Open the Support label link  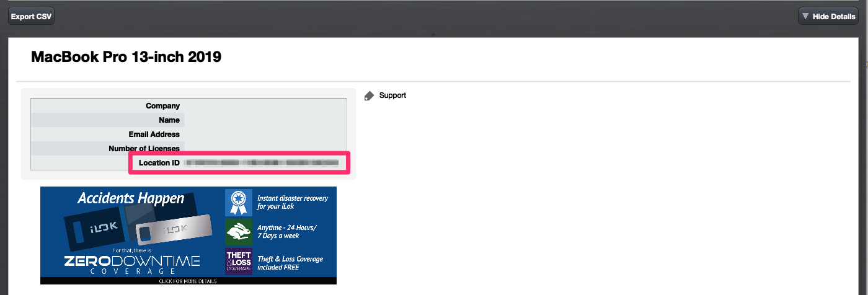[x=392, y=95]
